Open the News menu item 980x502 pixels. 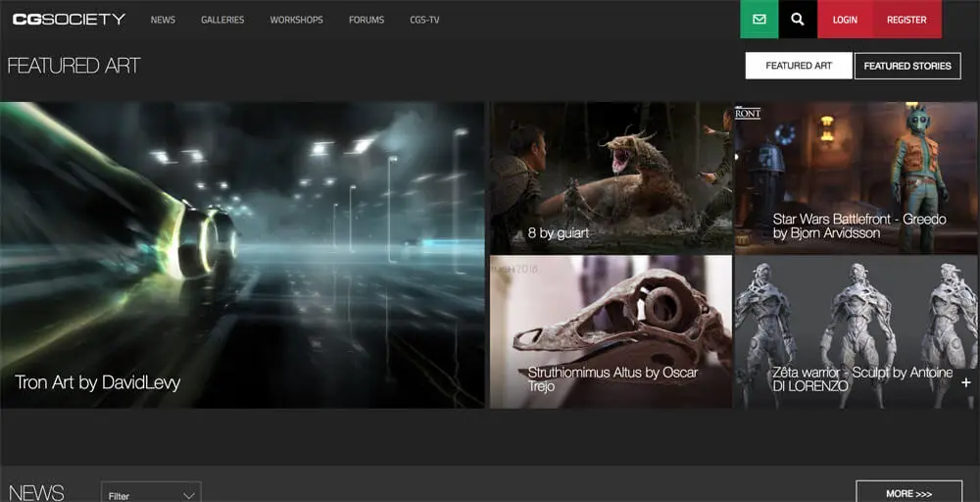click(163, 20)
